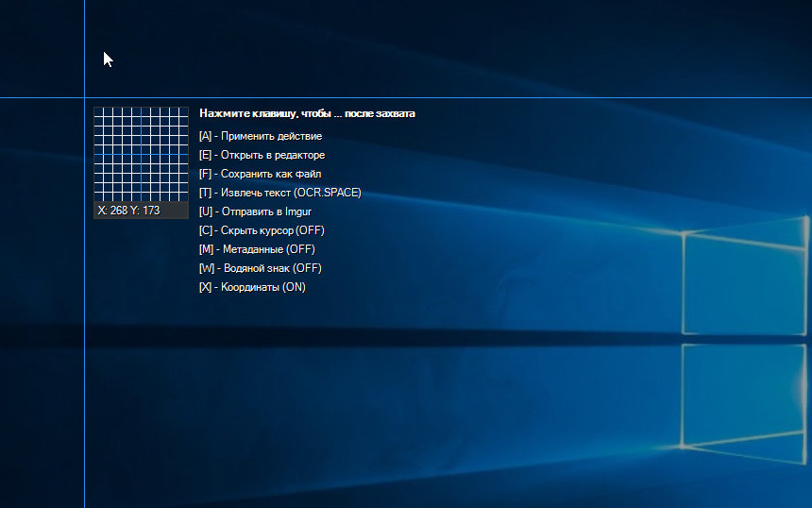The image size is (812, 508).
Task: Click the "[F] - Сохранить как файл" line
Action: (x=260, y=174)
